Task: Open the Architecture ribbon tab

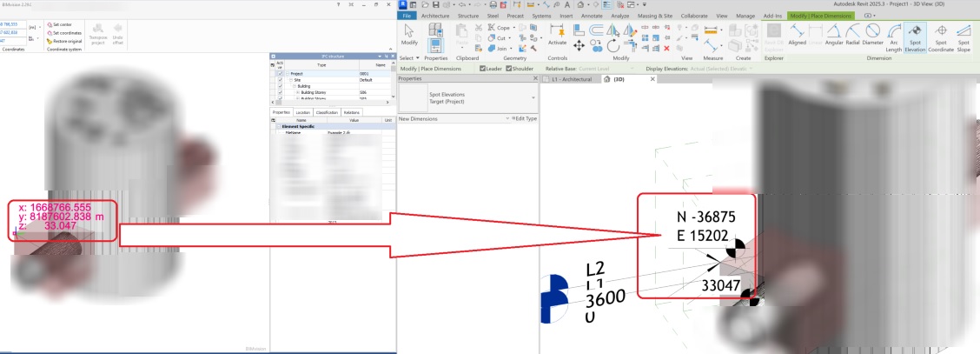Action: (x=435, y=16)
